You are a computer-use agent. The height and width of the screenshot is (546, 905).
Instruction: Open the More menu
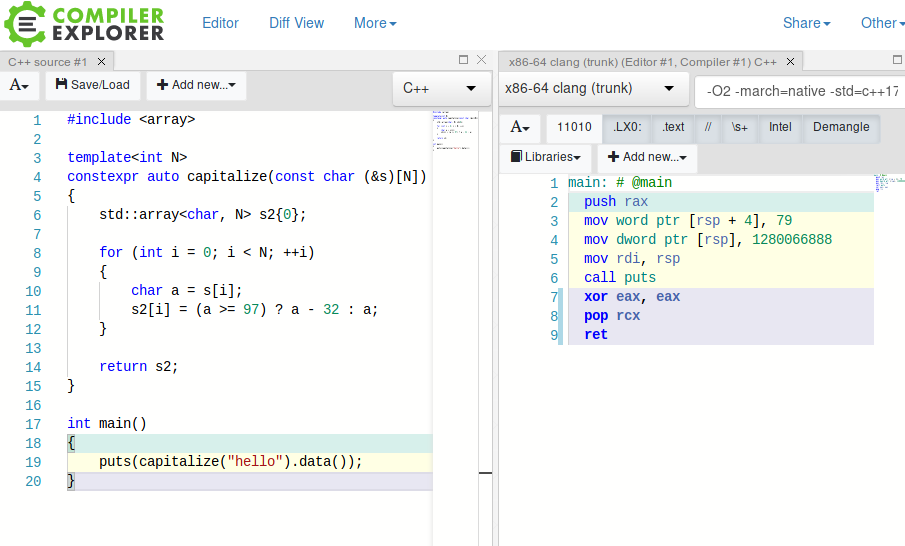(x=375, y=23)
